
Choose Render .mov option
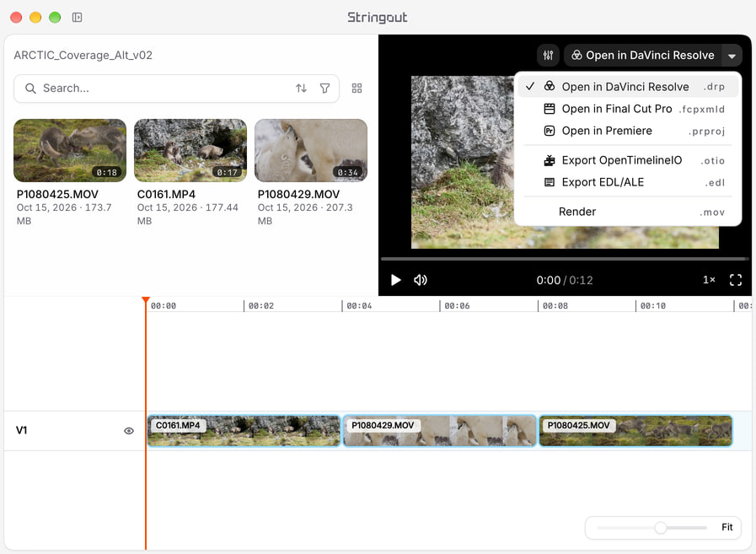(628, 212)
